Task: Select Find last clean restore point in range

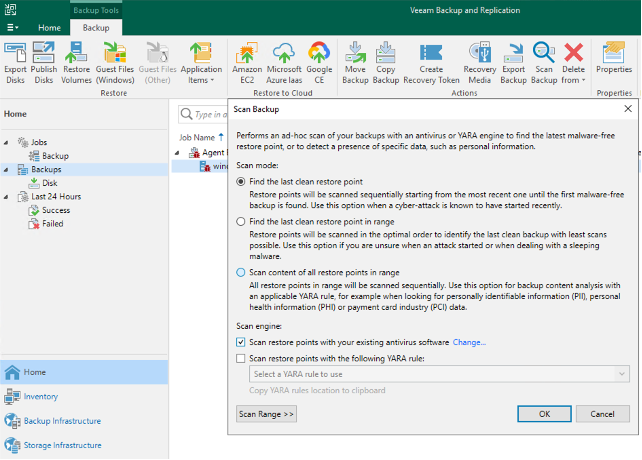Action: (x=241, y=222)
